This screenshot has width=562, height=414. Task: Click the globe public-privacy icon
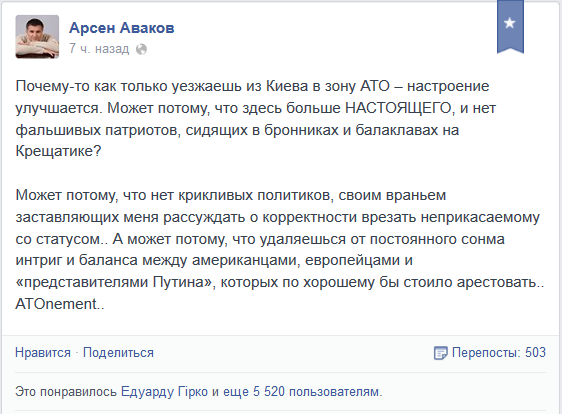point(141,49)
